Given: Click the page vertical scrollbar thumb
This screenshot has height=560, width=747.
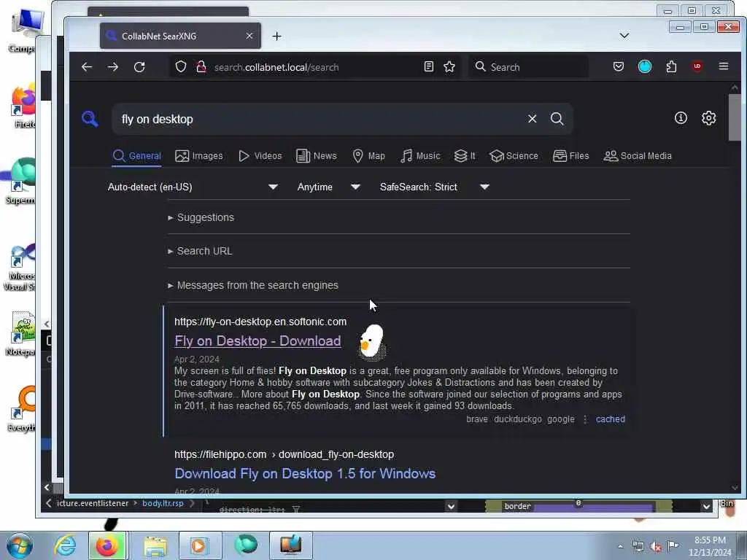Looking at the screenshot, I should click(x=734, y=117).
